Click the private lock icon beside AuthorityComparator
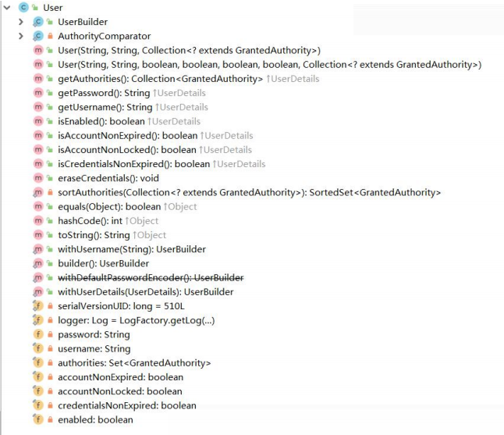 [50, 36]
